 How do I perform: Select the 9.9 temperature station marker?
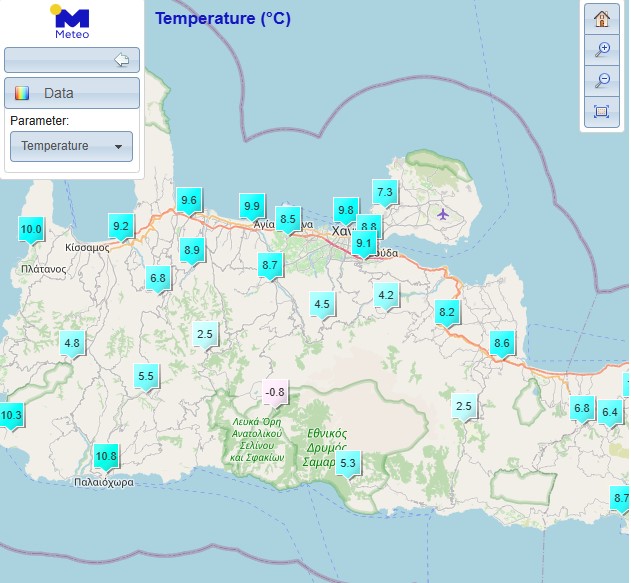pos(252,207)
